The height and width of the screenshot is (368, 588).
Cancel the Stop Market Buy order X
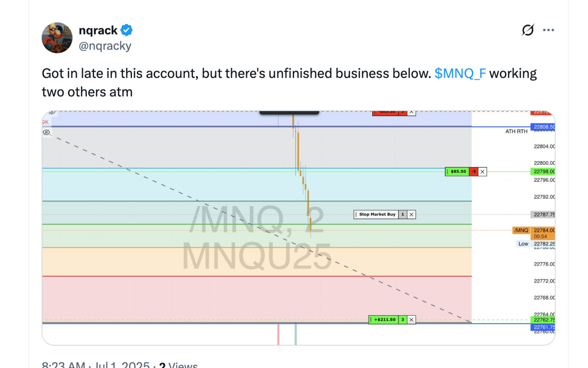tap(411, 215)
